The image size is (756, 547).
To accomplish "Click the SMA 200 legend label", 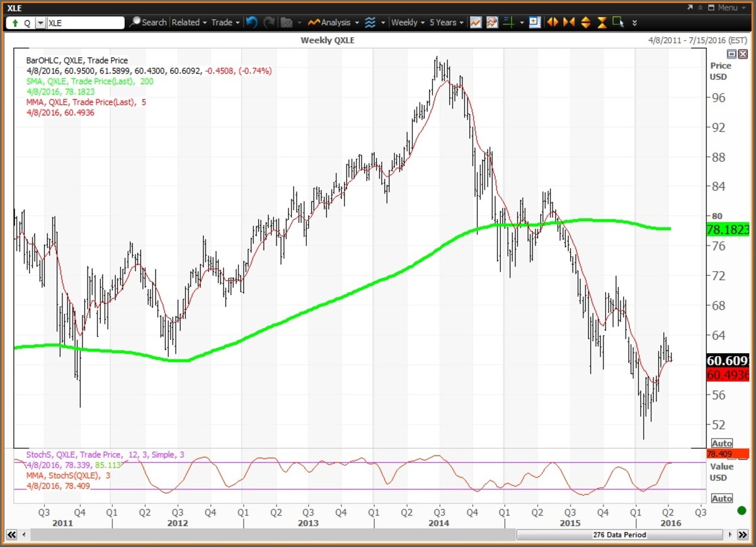I will (x=89, y=81).
